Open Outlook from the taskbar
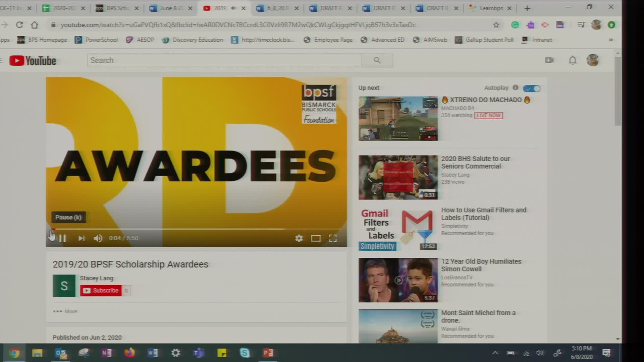644x362 pixels. click(x=61, y=353)
